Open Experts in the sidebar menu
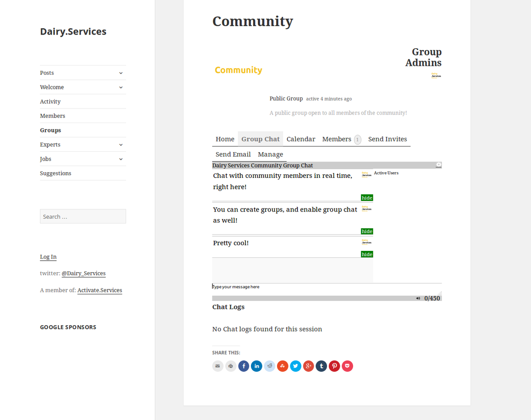The height and width of the screenshot is (420, 531). pos(50,145)
